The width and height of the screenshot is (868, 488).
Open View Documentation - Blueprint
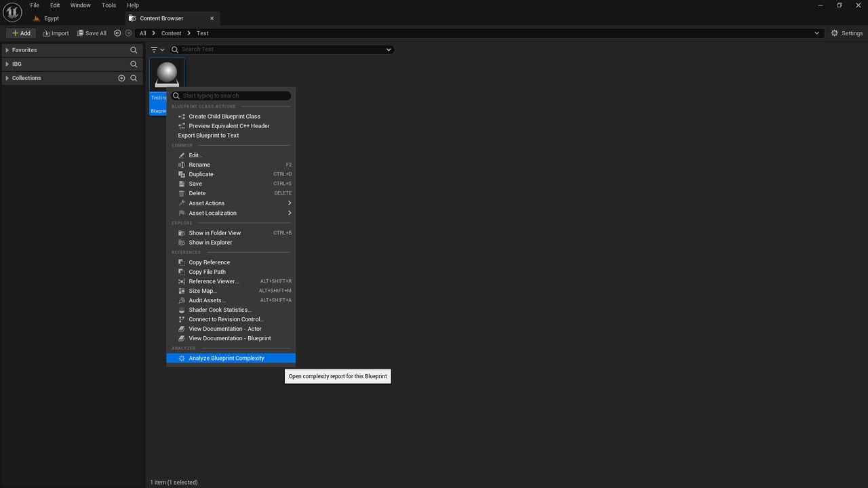pos(231,338)
